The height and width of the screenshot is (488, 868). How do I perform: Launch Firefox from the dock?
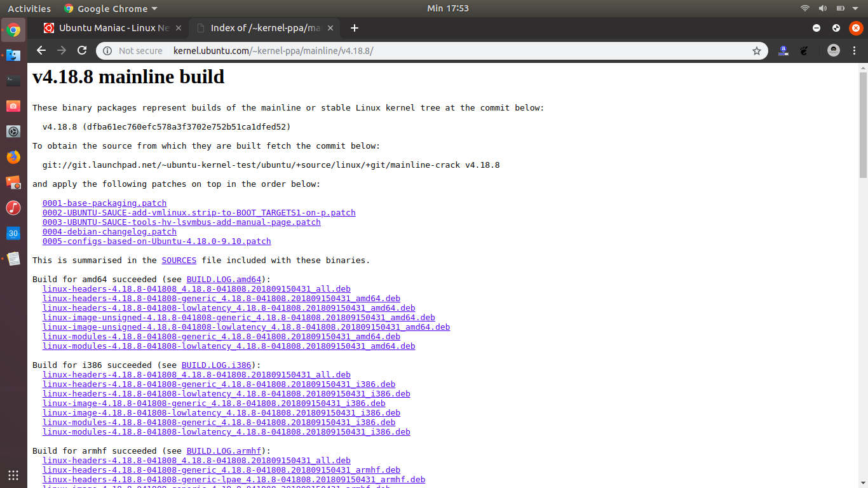click(13, 157)
